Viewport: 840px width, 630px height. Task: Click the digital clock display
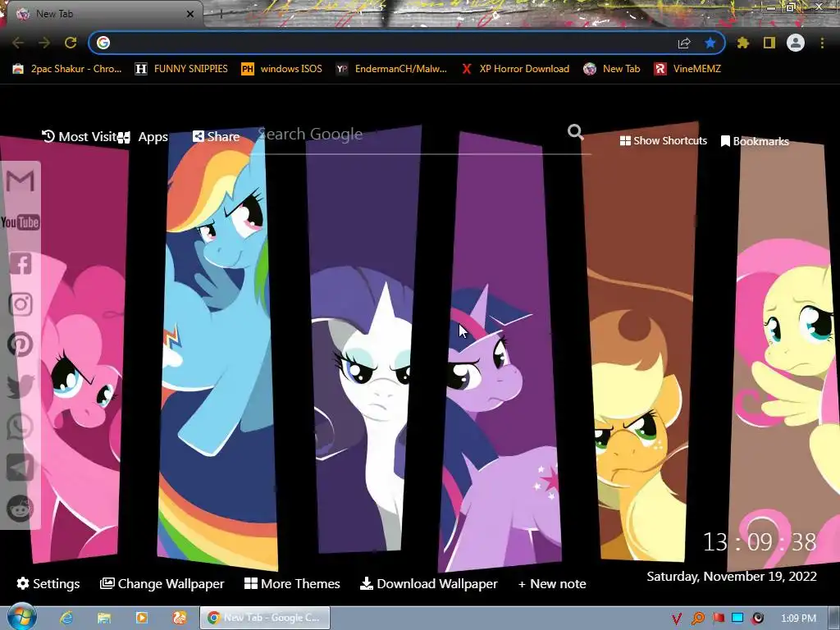(x=760, y=542)
